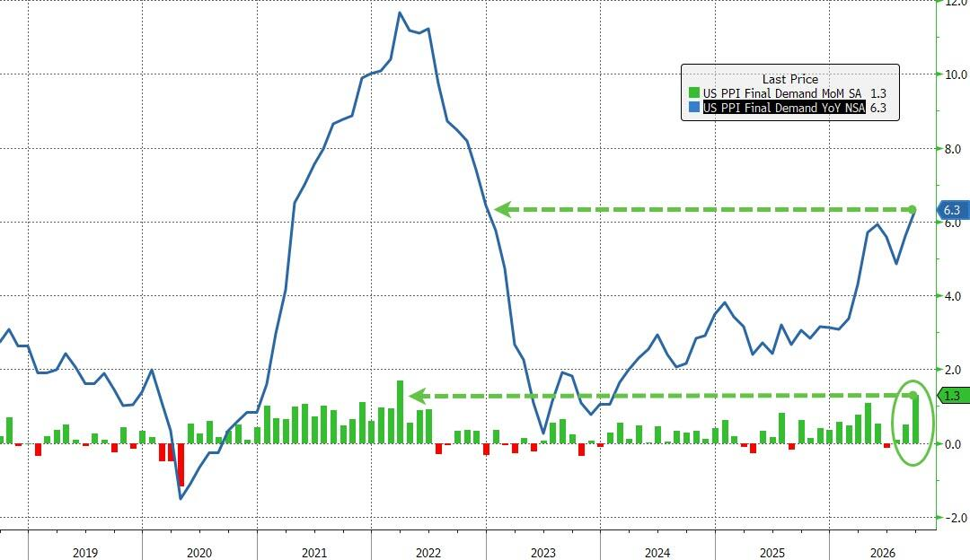
Task: Click the 2020 year label on axis
Action: point(199,553)
